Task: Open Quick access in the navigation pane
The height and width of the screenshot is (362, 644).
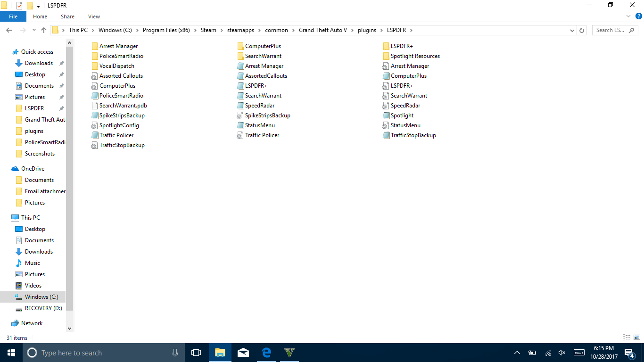Action: click(37, 52)
